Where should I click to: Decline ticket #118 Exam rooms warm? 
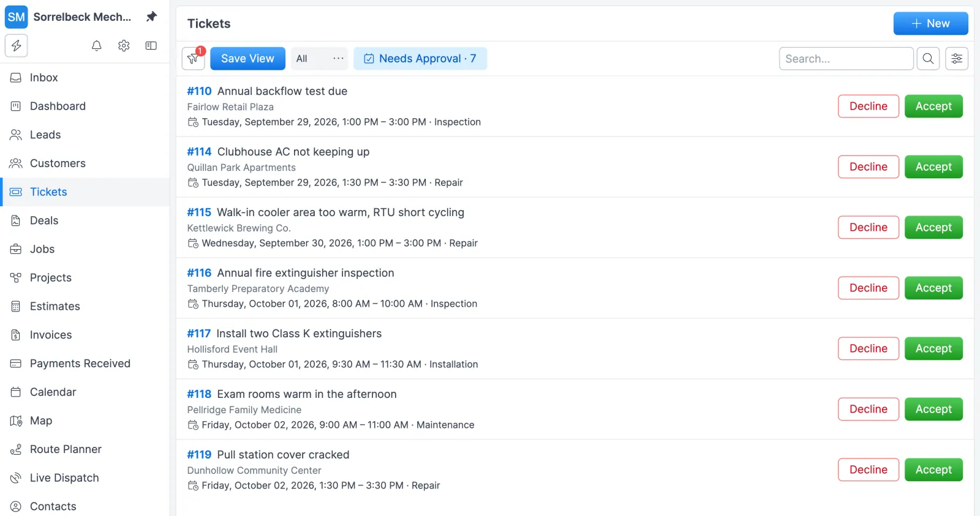click(x=869, y=409)
